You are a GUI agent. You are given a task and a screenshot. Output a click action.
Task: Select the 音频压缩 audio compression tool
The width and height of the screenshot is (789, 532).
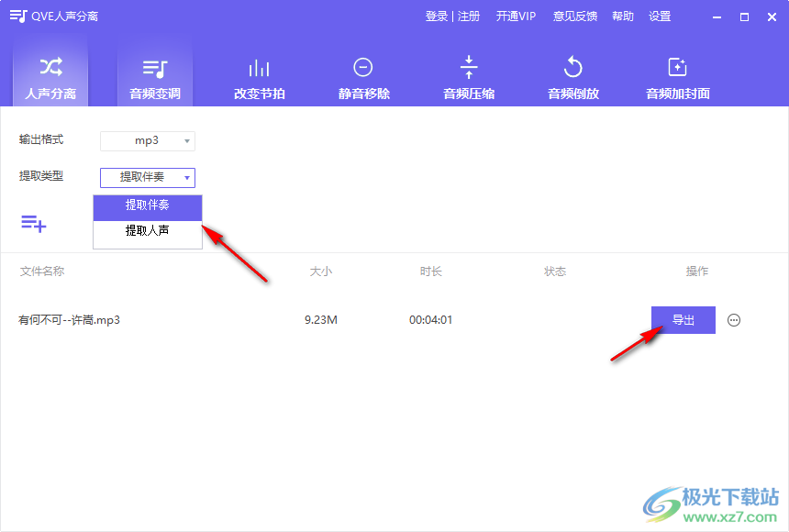(468, 78)
